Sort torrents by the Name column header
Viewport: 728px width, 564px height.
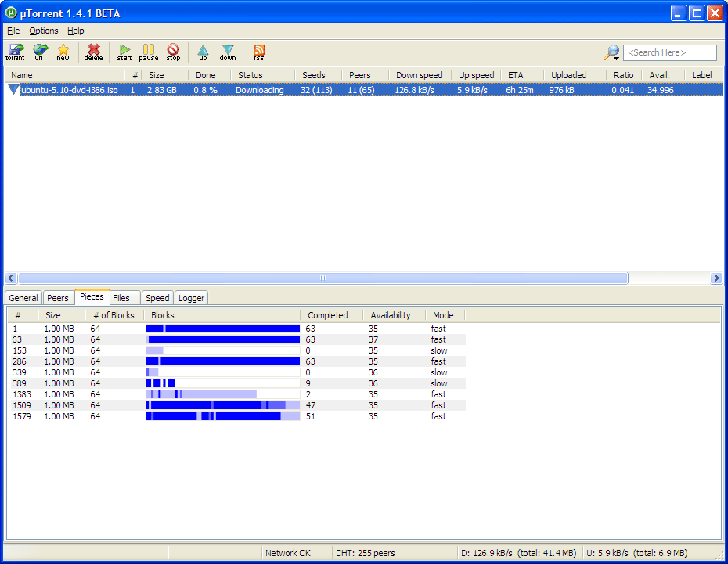coord(65,74)
